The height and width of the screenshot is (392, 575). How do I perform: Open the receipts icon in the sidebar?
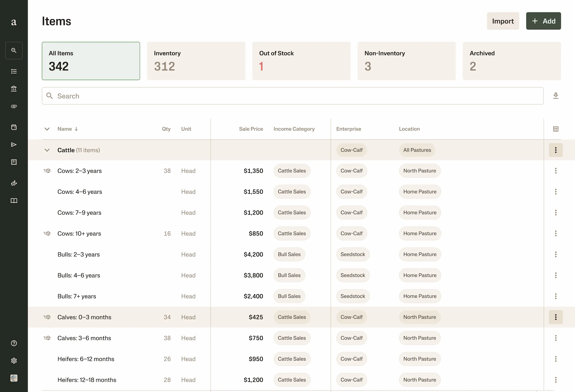tap(14, 162)
